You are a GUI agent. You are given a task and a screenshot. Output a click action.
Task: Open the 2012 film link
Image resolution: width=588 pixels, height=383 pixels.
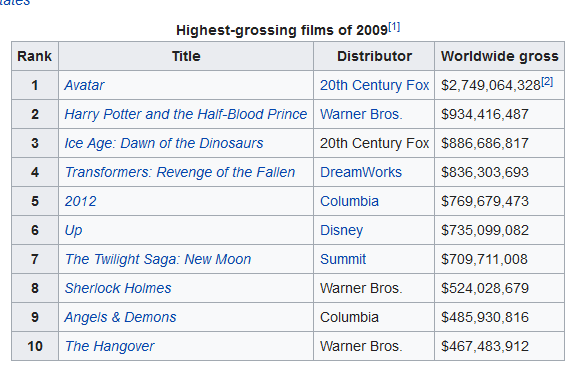click(x=80, y=201)
